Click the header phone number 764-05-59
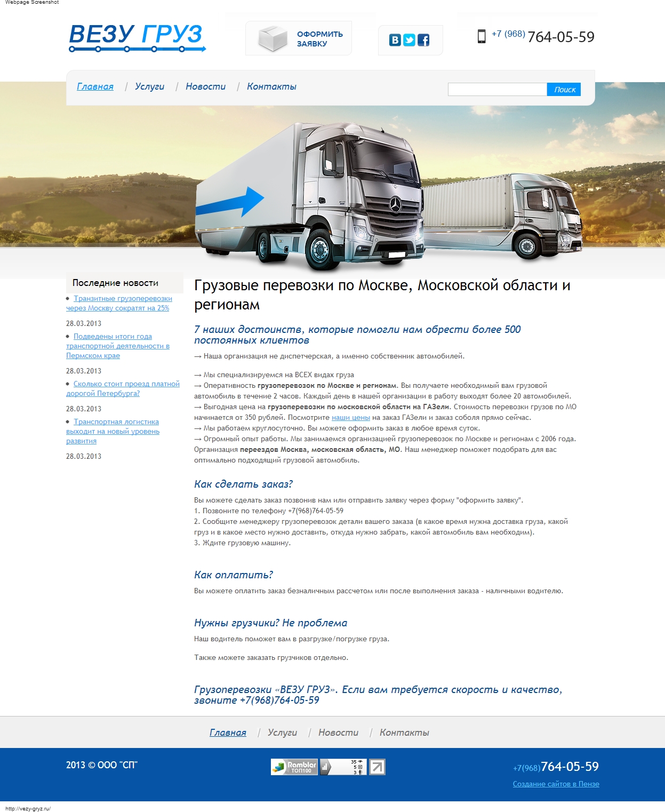 tap(560, 37)
